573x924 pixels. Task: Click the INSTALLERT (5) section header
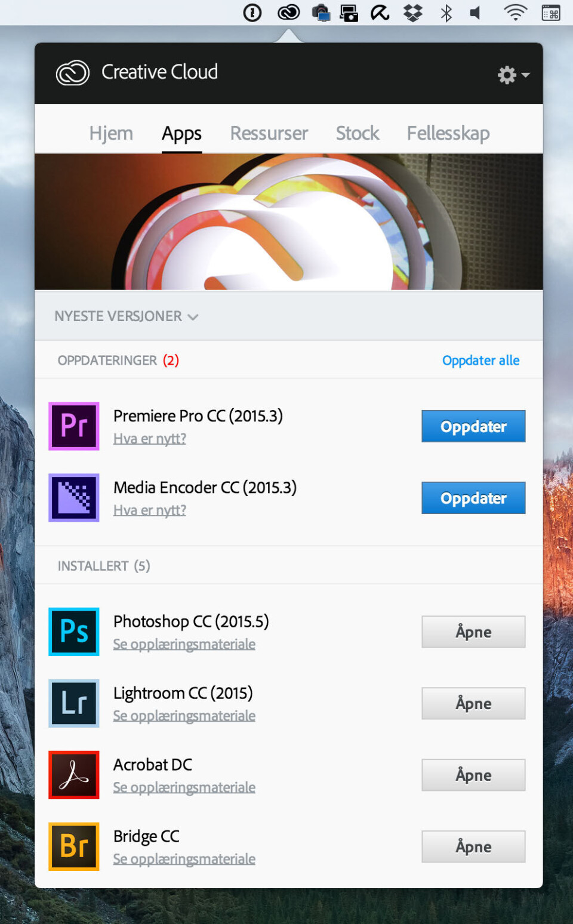tap(104, 566)
